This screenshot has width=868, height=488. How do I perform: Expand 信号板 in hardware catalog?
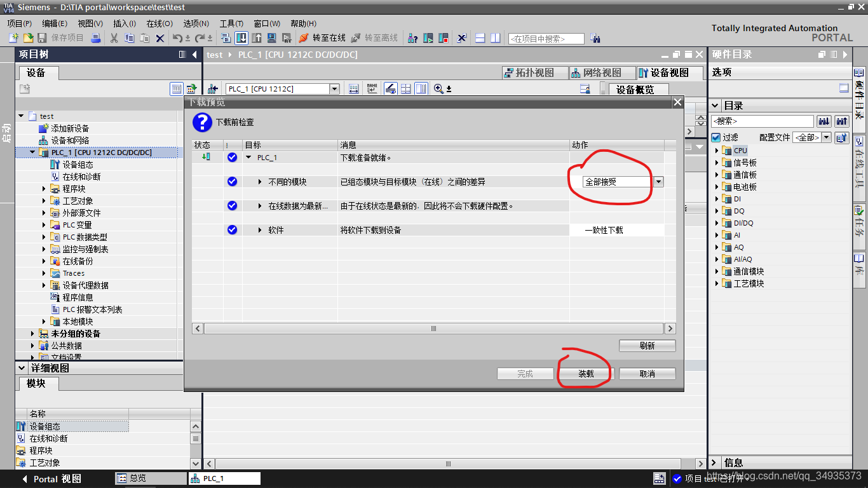[x=717, y=163]
